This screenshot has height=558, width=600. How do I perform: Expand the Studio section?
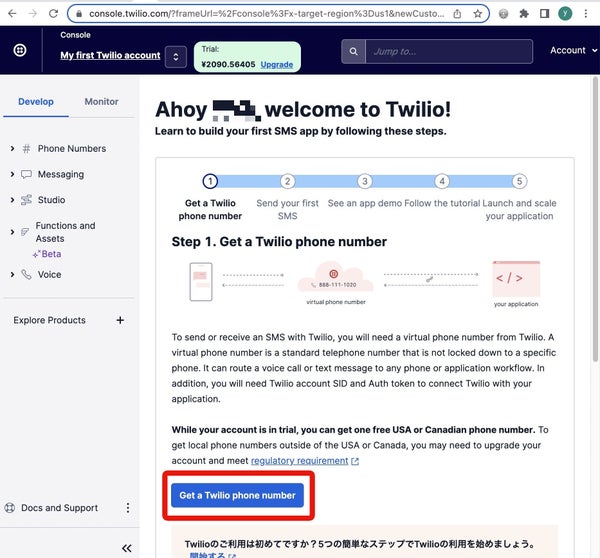[12, 200]
